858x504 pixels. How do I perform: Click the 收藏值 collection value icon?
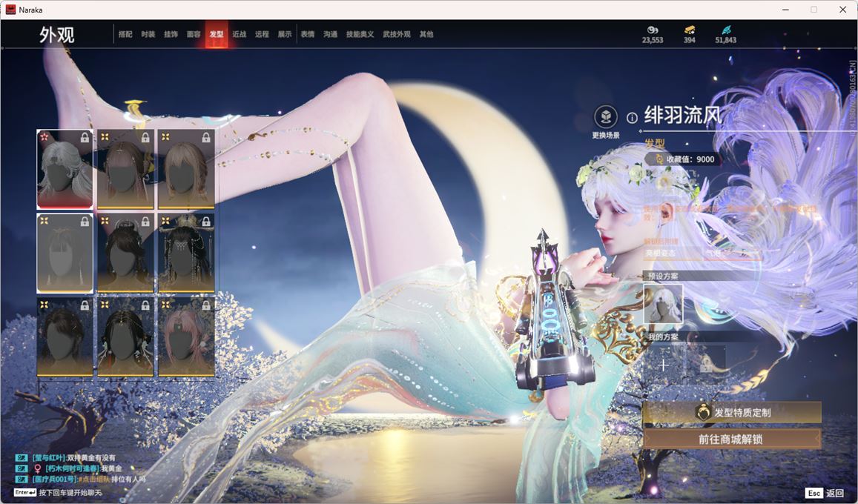(x=659, y=159)
